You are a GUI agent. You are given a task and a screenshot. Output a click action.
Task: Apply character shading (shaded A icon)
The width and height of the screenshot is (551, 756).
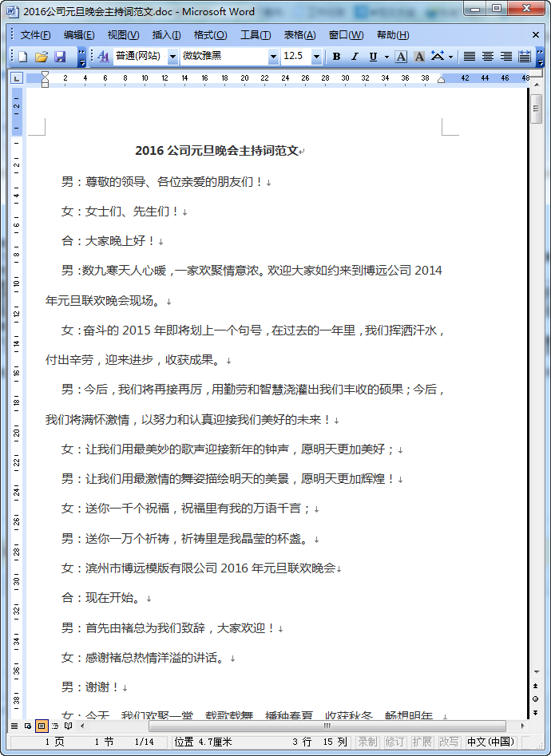click(419, 57)
